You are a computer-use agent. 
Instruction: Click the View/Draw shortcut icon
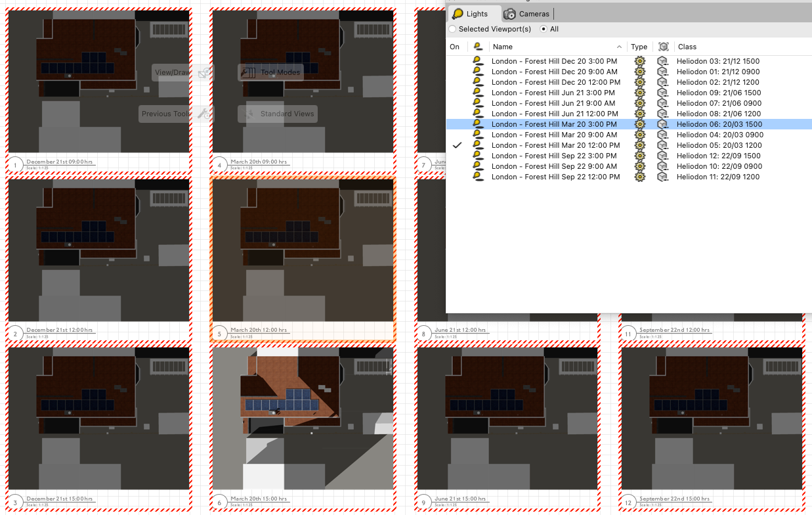coord(205,72)
